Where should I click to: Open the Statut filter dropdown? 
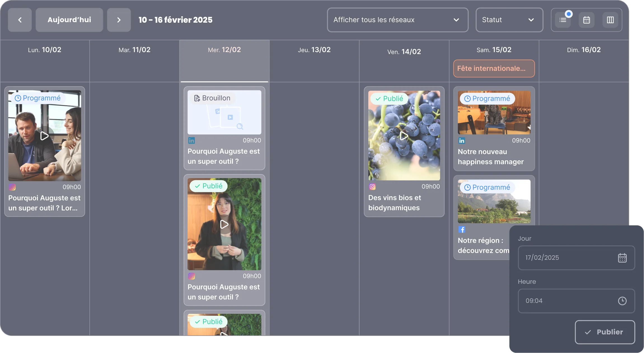click(x=509, y=20)
